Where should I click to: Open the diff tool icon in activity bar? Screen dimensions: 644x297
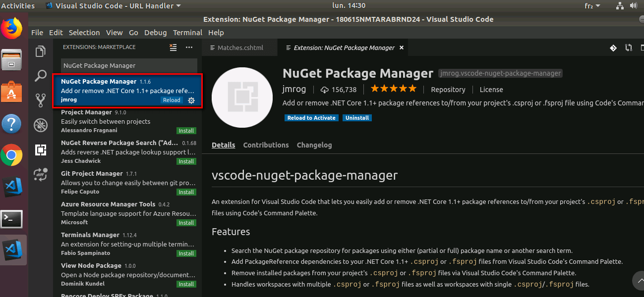tap(41, 174)
